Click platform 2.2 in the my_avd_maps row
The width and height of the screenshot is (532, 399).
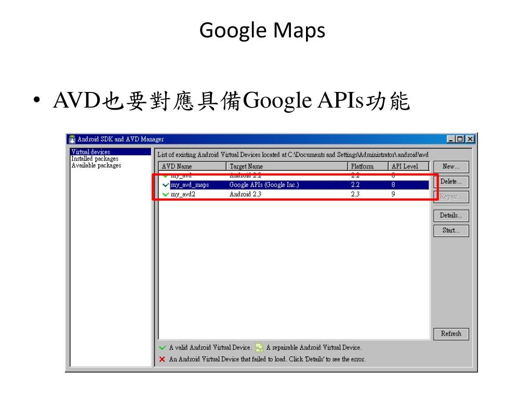[x=355, y=185]
